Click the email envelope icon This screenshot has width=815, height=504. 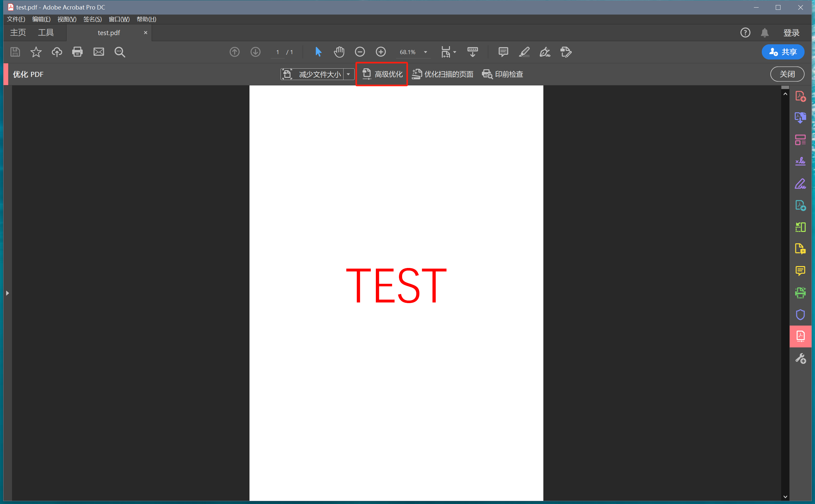click(98, 52)
